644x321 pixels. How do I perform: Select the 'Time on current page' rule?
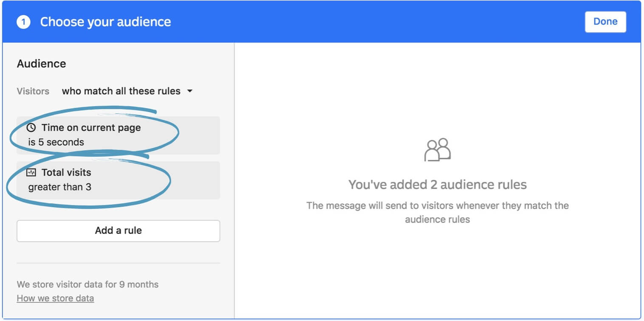tap(91, 127)
